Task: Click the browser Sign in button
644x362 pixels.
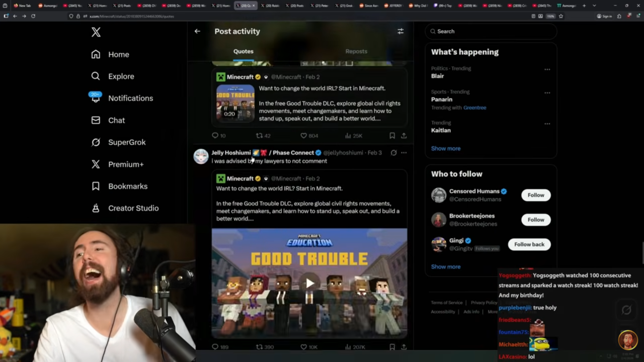Action: point(604,16)
